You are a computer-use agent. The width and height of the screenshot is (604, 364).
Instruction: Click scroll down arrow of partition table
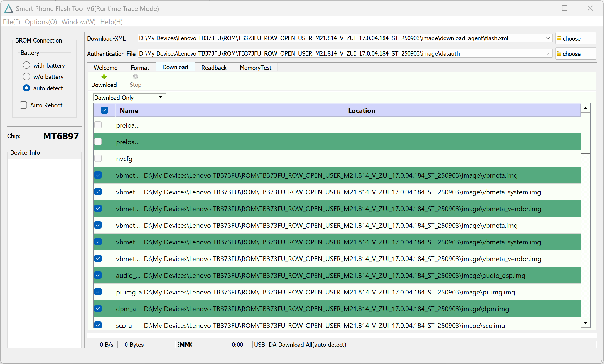click(585, 323)
